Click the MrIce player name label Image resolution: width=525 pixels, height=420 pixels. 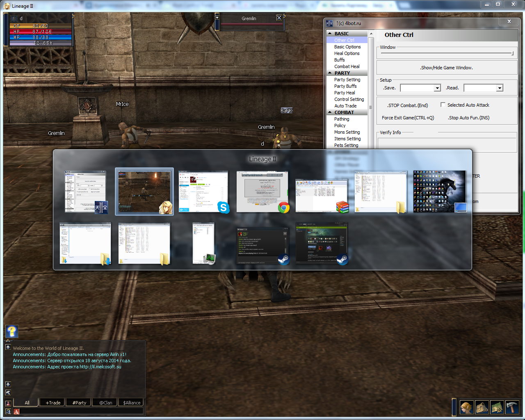coord(122,104)
